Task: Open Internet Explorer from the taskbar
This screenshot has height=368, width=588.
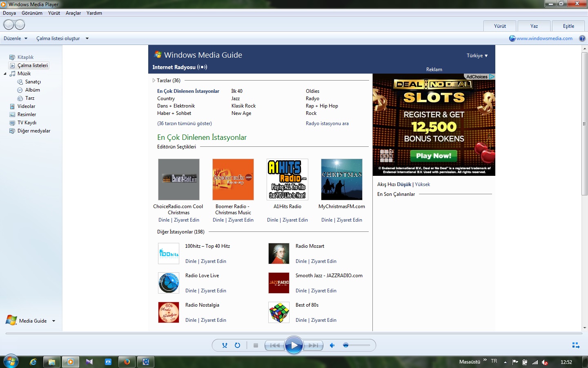Action: pyautogui.click(x=33, y=362)
